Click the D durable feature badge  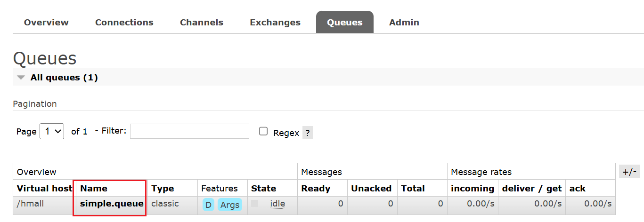tap(208, 205)
